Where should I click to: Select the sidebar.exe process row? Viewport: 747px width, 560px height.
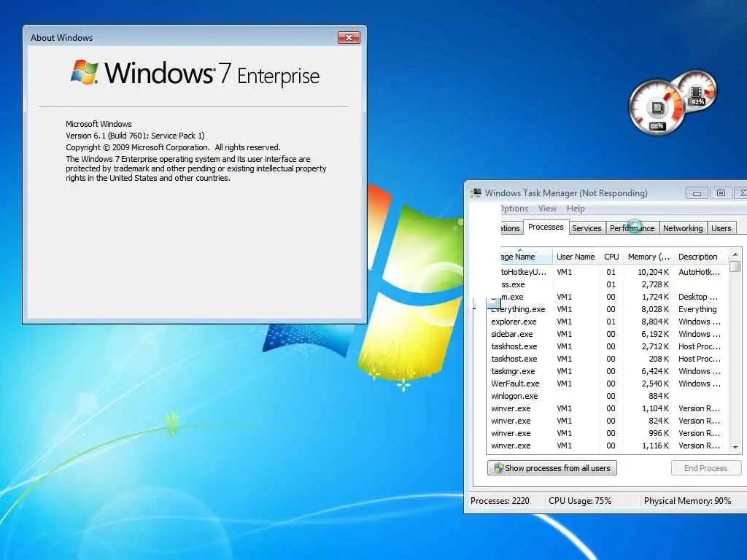pyautogui.click(x=607, y=334)
